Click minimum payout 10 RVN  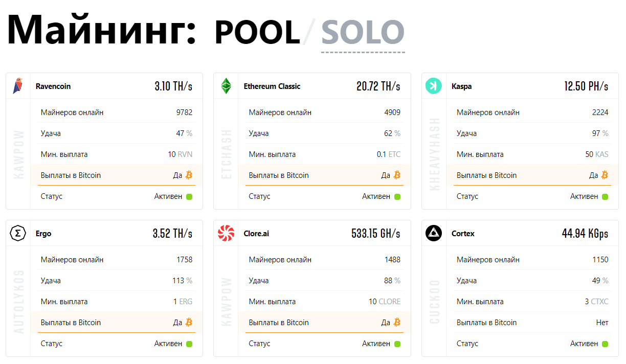pyautogui.click(x=180, y=154)
